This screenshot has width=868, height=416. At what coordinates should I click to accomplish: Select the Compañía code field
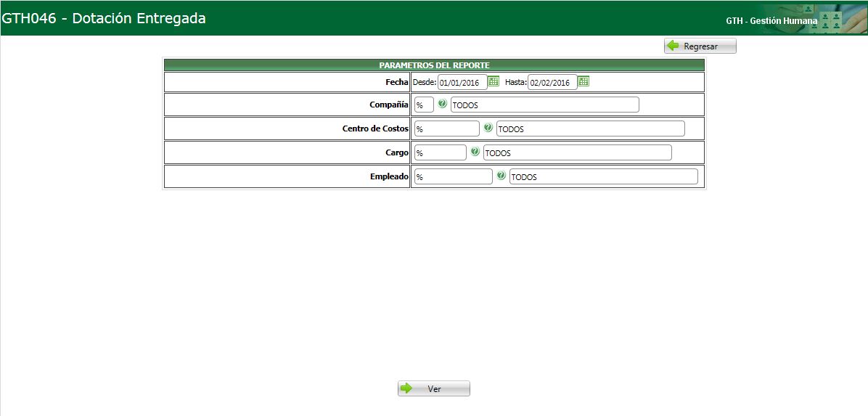pos(424,105)
